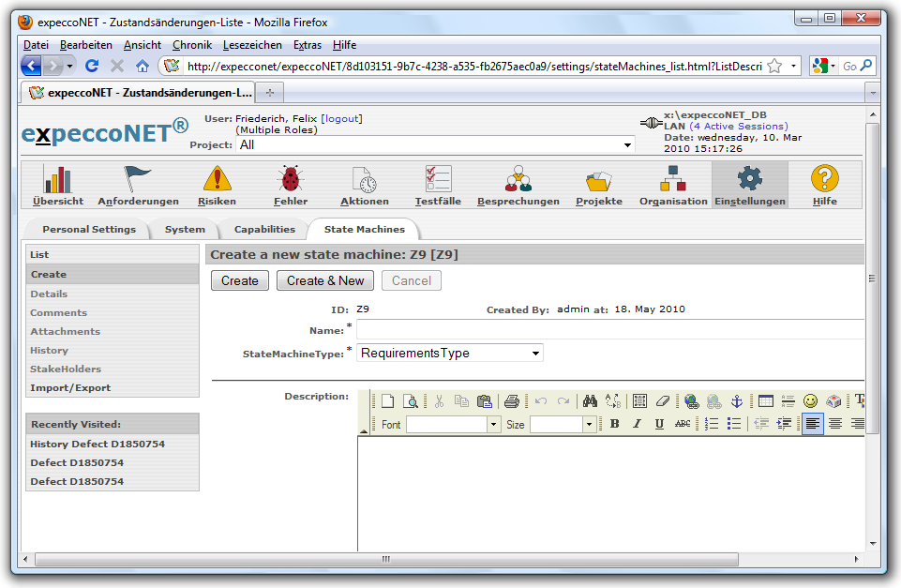
Task: Open the Lesezeichen menu
Action: coord(253,45)
